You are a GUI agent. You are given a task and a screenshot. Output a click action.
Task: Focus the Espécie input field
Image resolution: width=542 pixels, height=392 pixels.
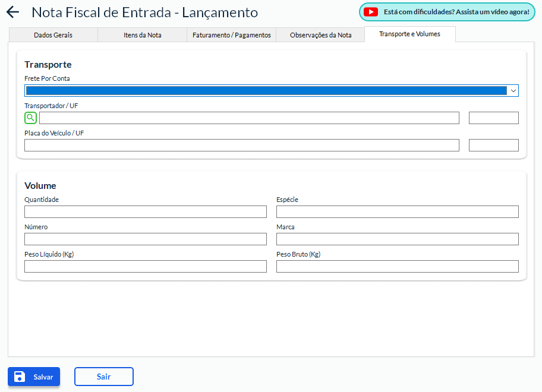[x=397, y=212]
